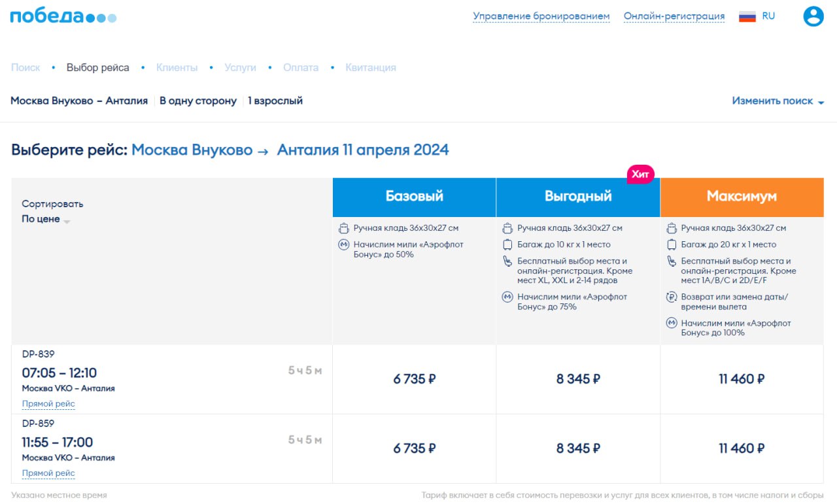Expand the Изменить поиск dropdown
The height and width of the screenshot is (504, 837).
[777, 101]
